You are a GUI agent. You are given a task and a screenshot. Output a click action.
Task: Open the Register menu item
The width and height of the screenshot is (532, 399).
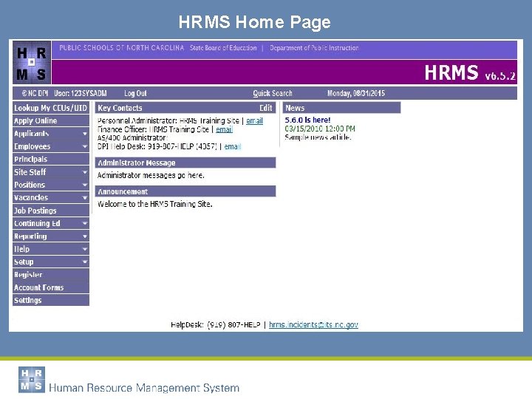click(51, 274)
